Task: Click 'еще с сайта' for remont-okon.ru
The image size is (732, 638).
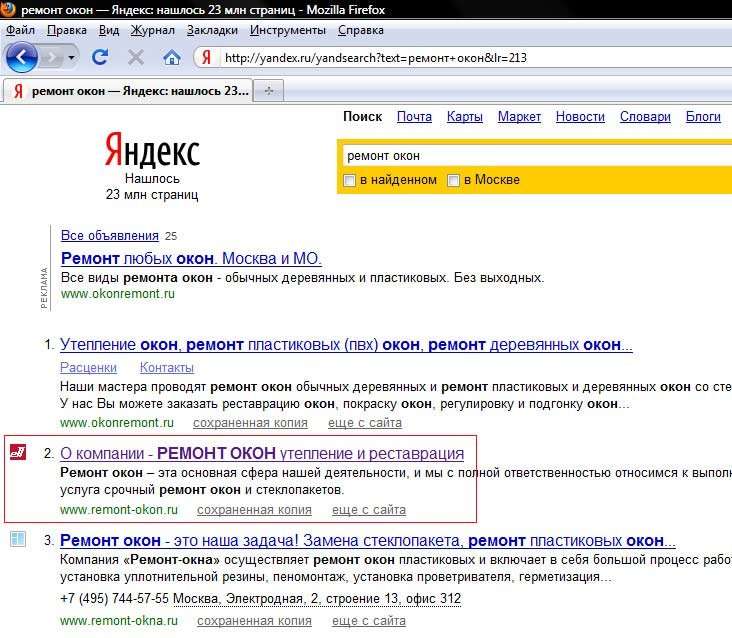Action: (369, 510)
